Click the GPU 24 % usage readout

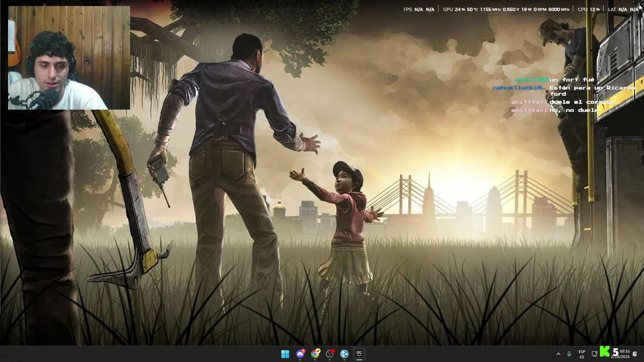[x=454, y=9]
